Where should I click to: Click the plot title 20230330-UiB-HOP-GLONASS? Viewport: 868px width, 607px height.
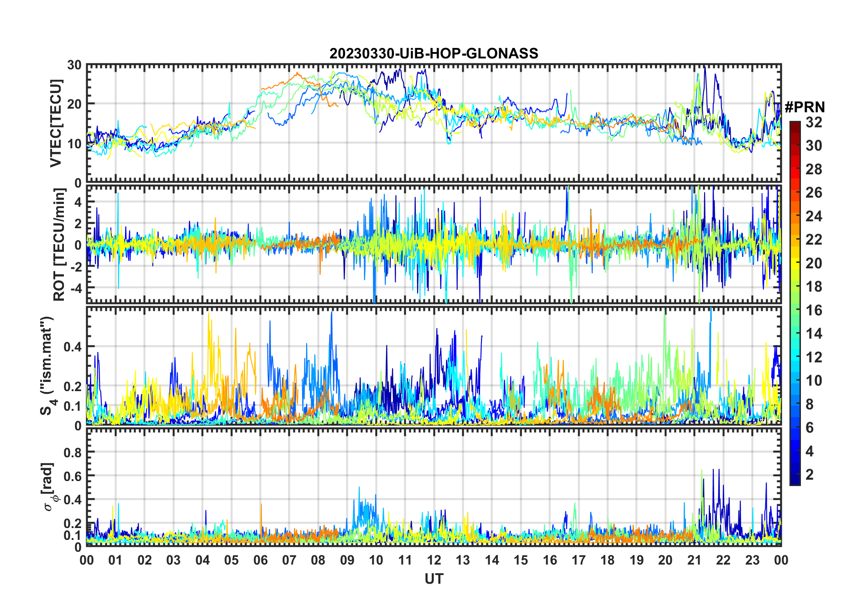click(x=434, y=53)
